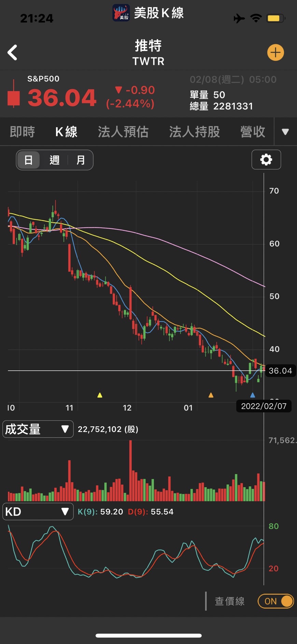
Task: Open the 成交量 indicator dropdown
Action: (38, 429)
